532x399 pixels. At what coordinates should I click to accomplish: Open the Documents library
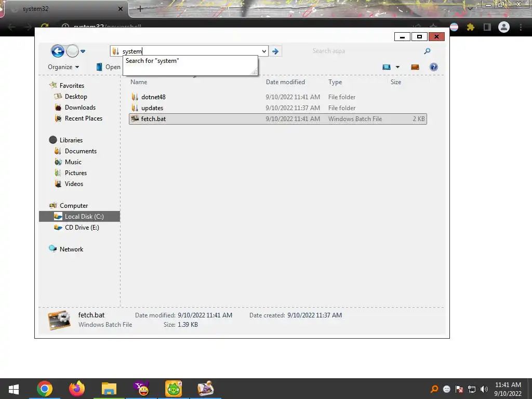point(81,151)
